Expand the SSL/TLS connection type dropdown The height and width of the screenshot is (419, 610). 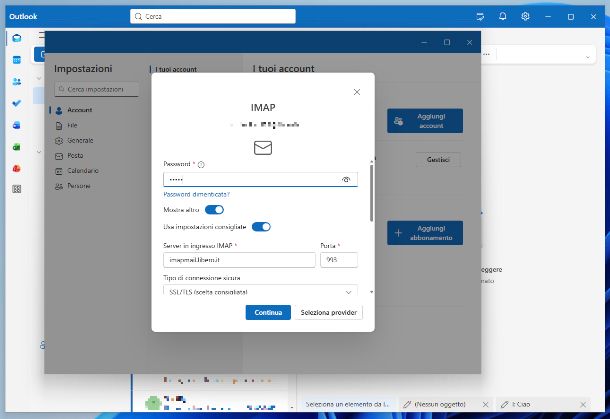pos(259,291)
